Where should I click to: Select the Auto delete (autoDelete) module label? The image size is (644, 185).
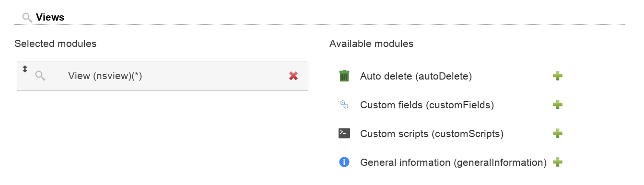coord(416,76)
